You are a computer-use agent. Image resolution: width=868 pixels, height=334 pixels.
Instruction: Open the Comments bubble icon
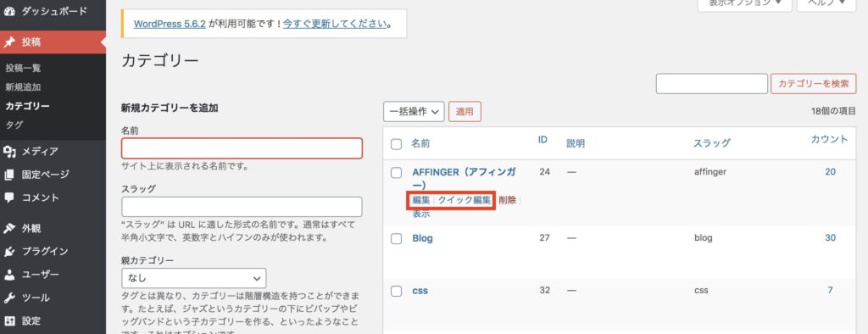click(8, 198)
